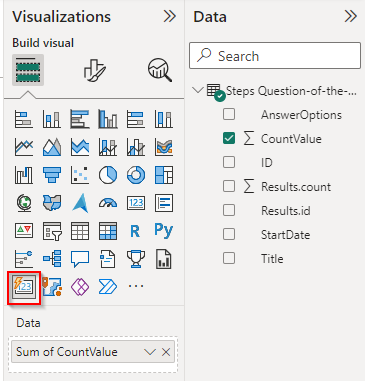
Task: Select the Power Apps visual
Action: (x=80, y=287)
